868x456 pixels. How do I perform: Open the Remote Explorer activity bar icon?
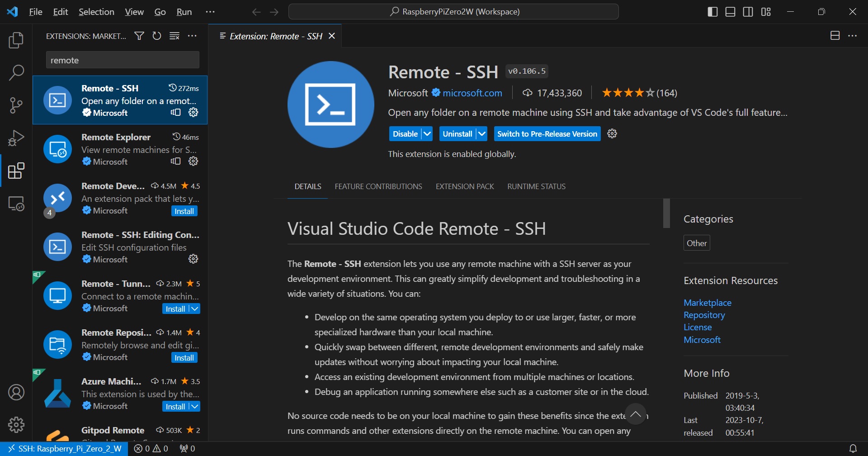click(x=16, y=204)
